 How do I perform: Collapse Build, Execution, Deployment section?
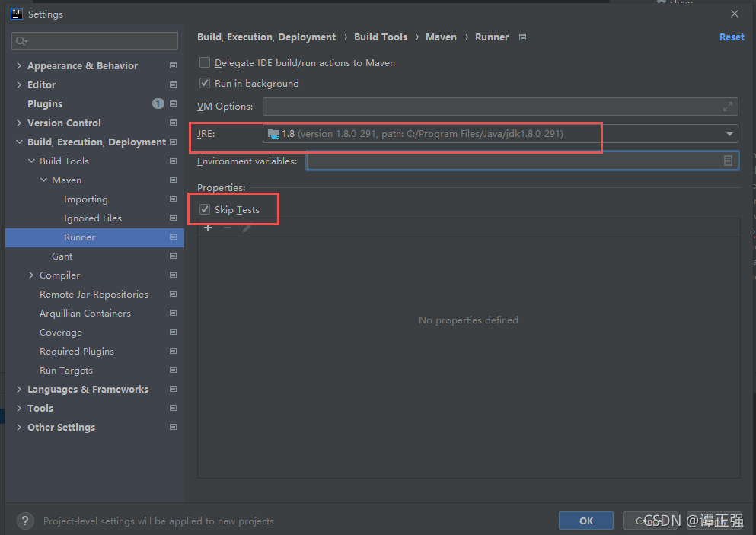point(19,142)
